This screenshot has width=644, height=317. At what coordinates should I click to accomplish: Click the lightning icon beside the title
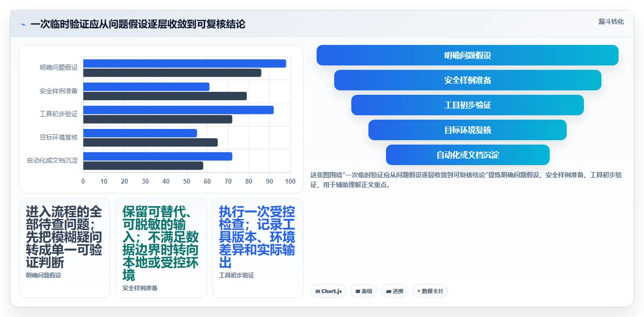tap(23, 24)
